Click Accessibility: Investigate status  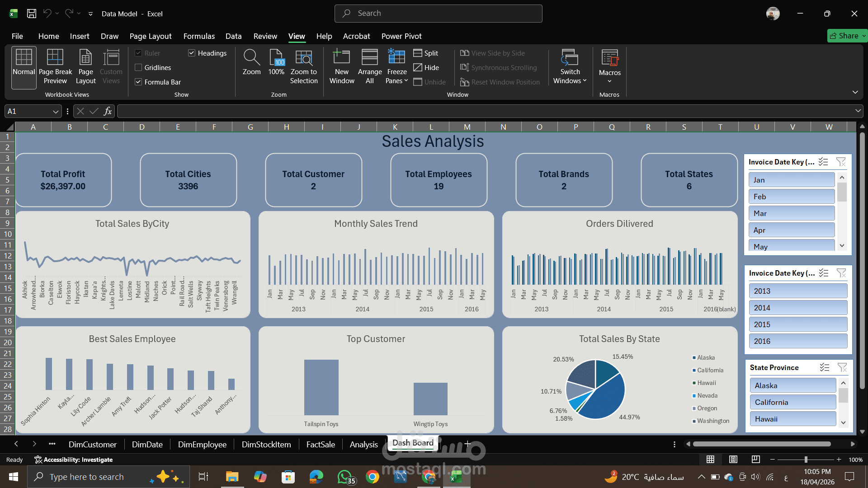pos(74,460)
